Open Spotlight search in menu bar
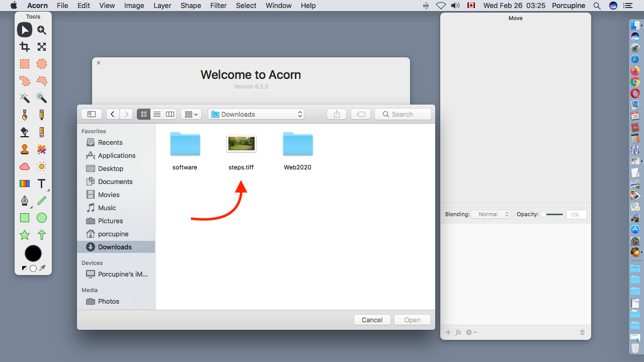This screenshot has height=362, width=644. pos(597,6)
